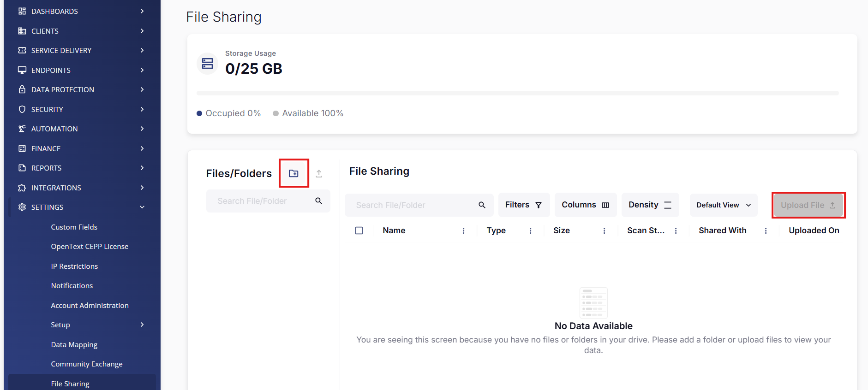Image resolution: width=868 pixels, height=390 pixels.
Task: Click the Dashboards grid icon
Action: tap(22, 11)
